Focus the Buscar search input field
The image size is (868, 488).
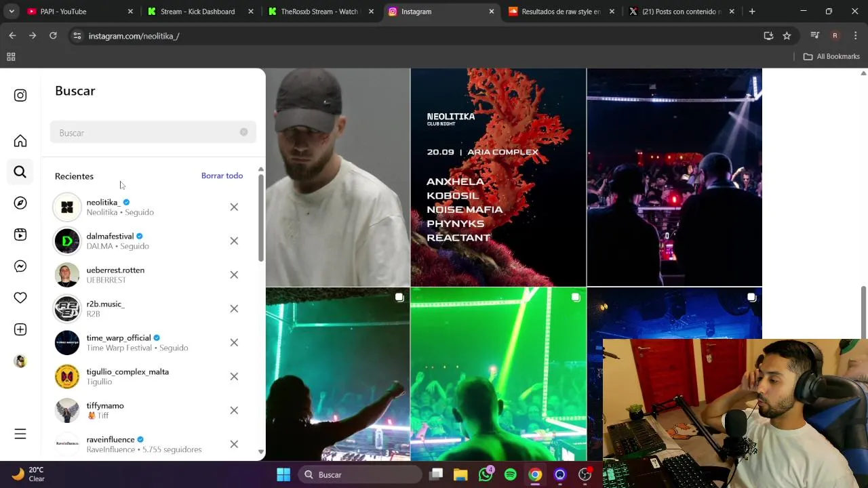point(153,132)
